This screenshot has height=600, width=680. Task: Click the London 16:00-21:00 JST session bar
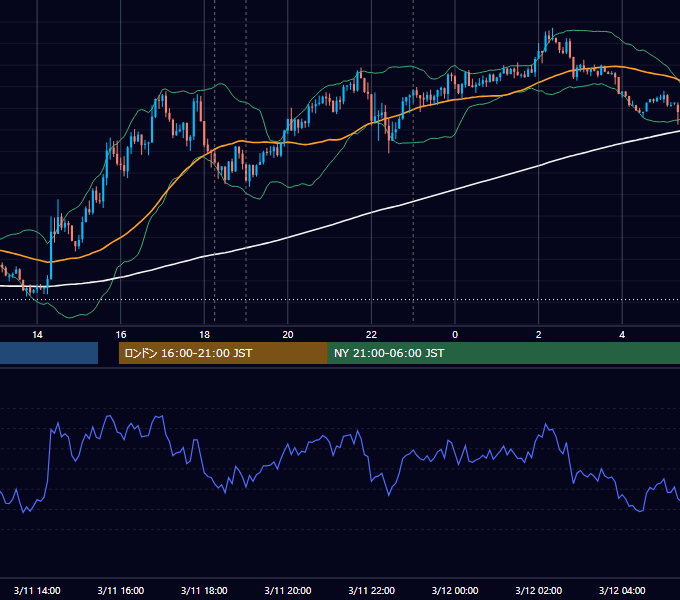pos(223,353)
